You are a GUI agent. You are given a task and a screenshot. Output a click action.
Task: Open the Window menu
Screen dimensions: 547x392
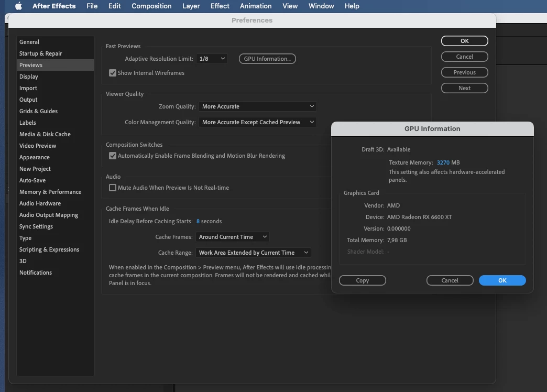321,6
